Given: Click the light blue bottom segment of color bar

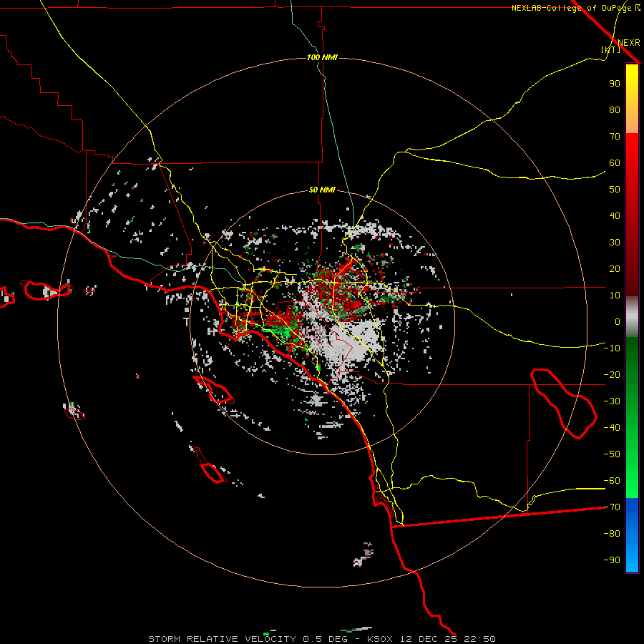Looking at the screenshot, I should coord(632,555).
